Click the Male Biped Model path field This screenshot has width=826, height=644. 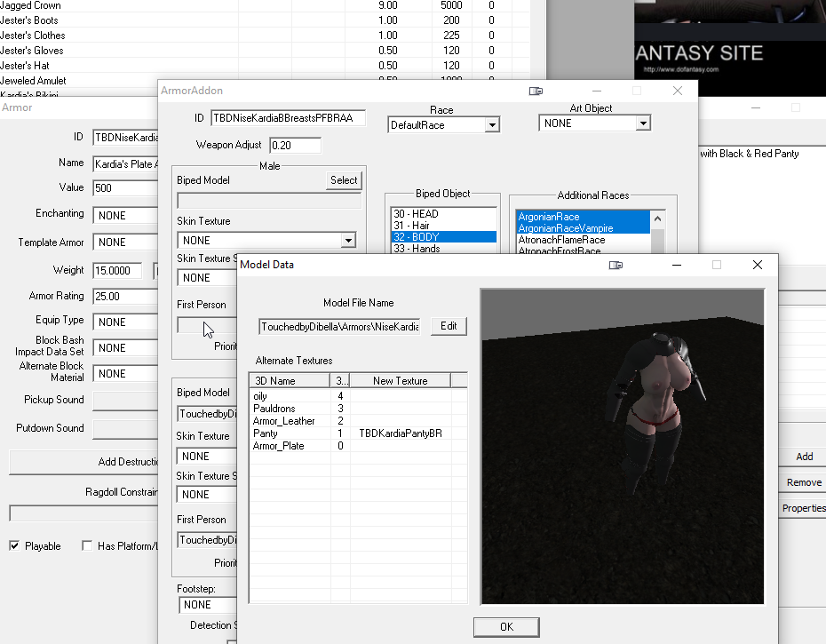(x=269, y=201)
